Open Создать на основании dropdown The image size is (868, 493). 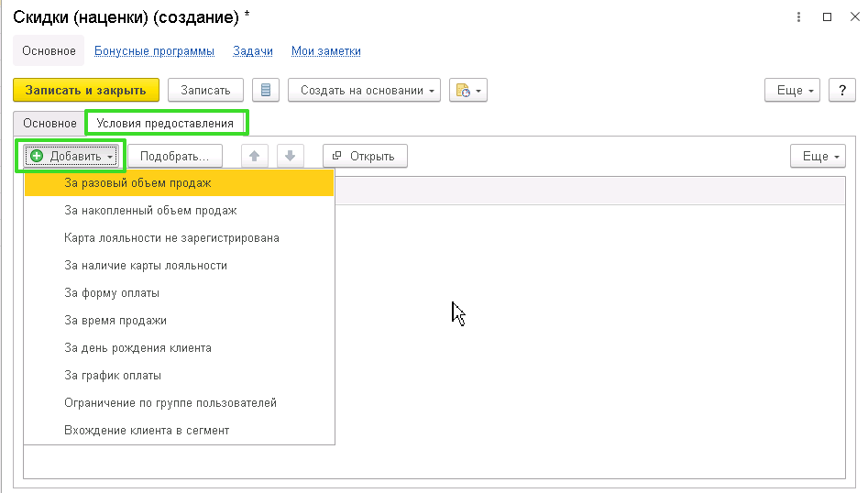click(364, 90)
